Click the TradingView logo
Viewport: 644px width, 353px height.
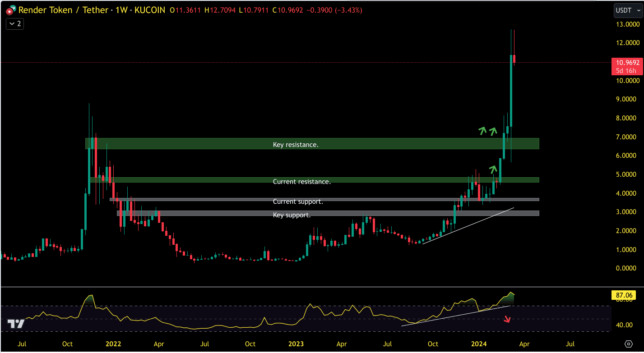point(16,324)
